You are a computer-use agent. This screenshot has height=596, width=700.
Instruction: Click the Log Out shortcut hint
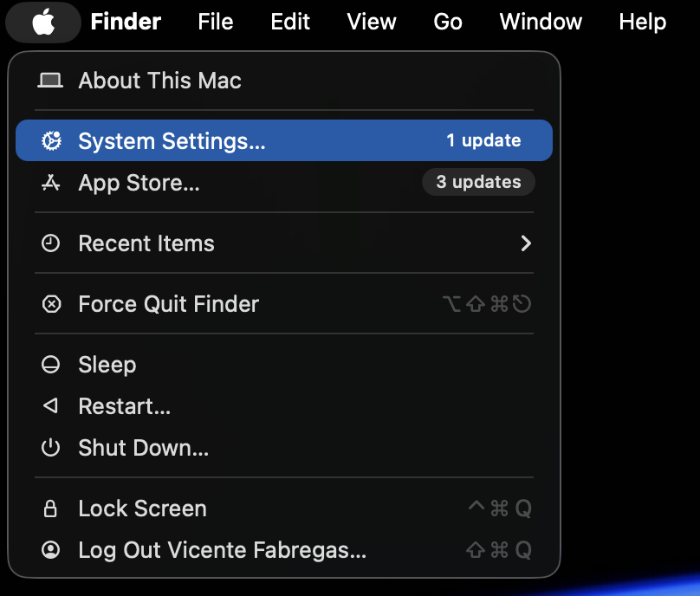click(x=499, y=550)
